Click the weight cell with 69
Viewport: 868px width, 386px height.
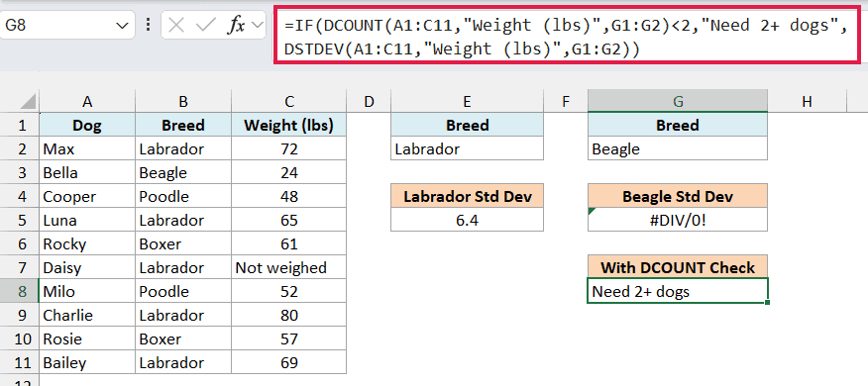289,363
